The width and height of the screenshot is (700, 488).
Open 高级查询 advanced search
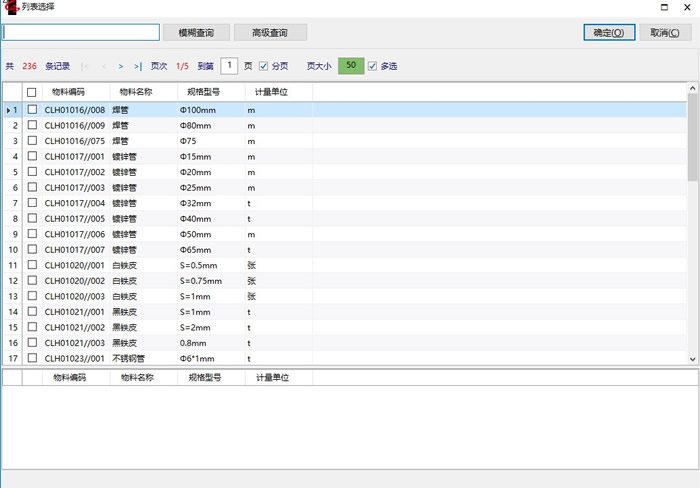(x=270, y=33)
